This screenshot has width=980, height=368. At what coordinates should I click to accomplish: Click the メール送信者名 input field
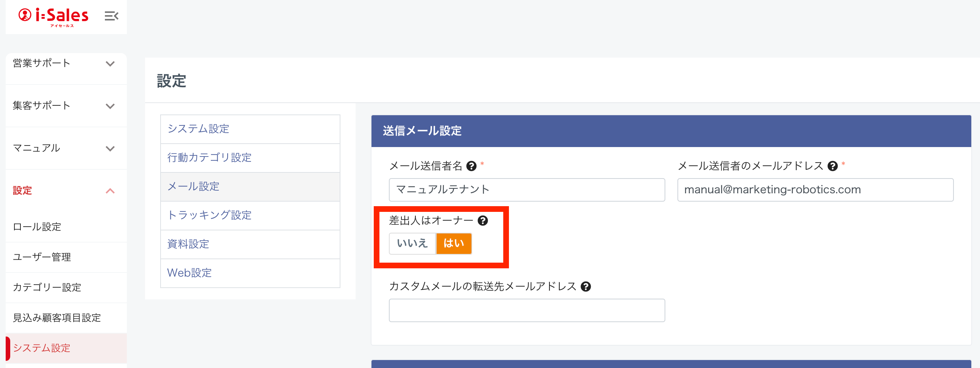tap(526, 190)
